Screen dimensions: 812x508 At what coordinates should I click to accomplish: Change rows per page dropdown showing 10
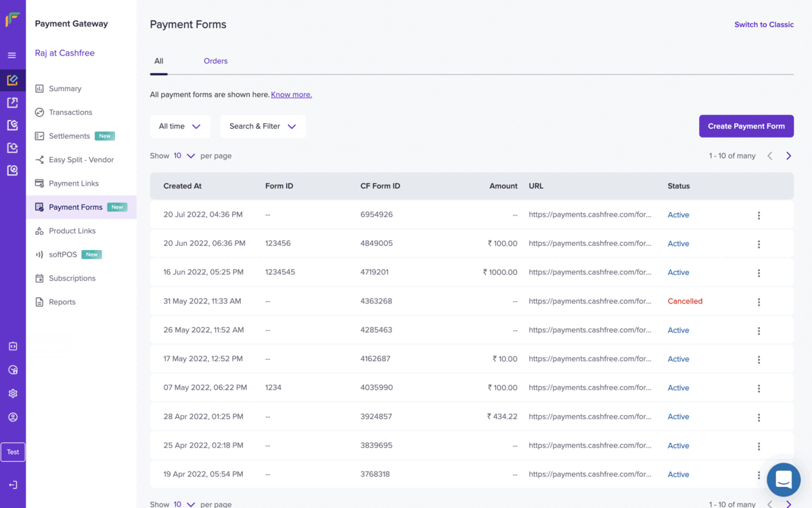[x=184, y=156]
